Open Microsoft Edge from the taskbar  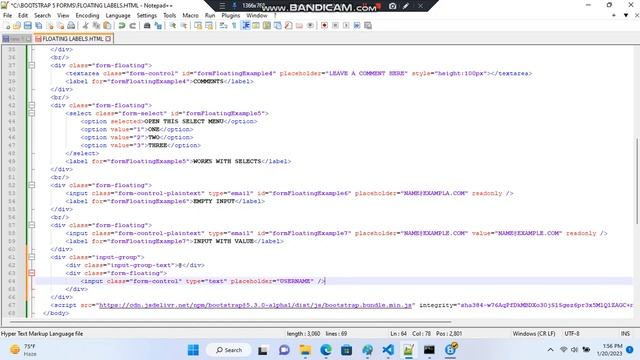[326, 350]
